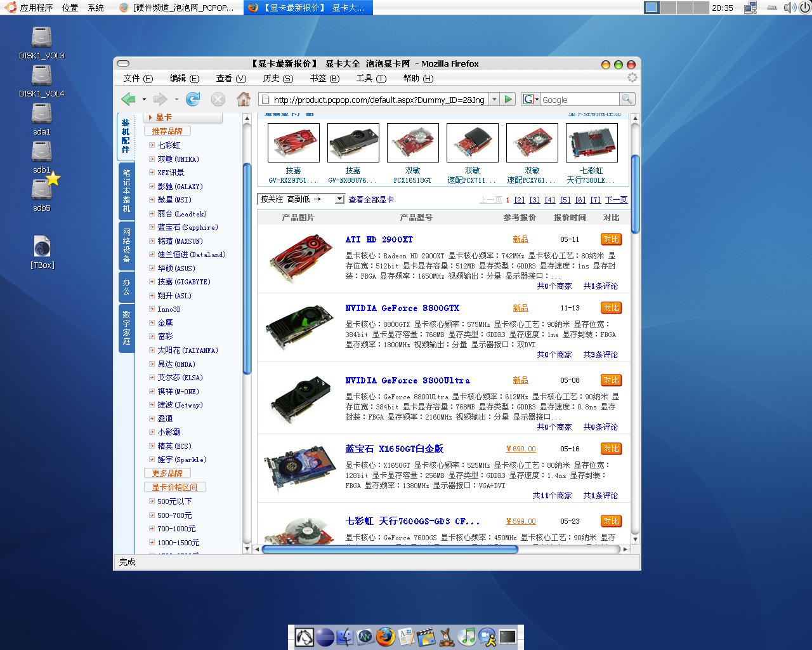Select the 笔记本整机 sidebar tab

tap(126, 190)
